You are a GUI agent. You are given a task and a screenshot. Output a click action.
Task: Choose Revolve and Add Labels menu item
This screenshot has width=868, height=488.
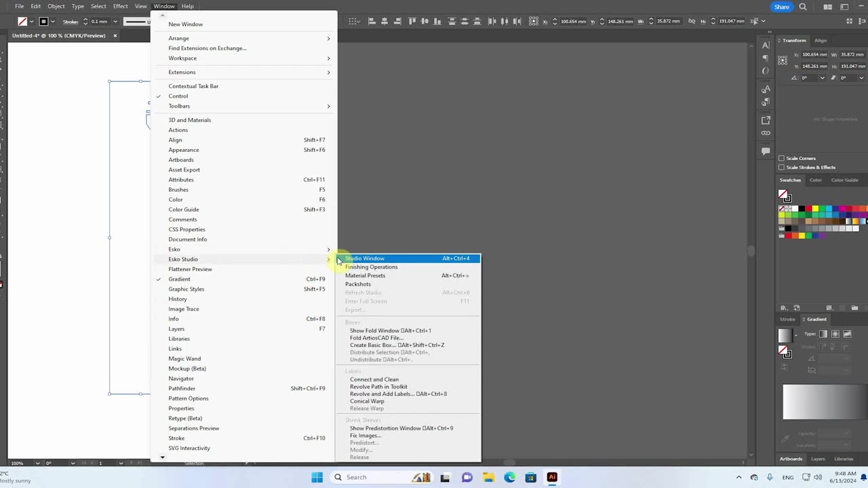408,394
